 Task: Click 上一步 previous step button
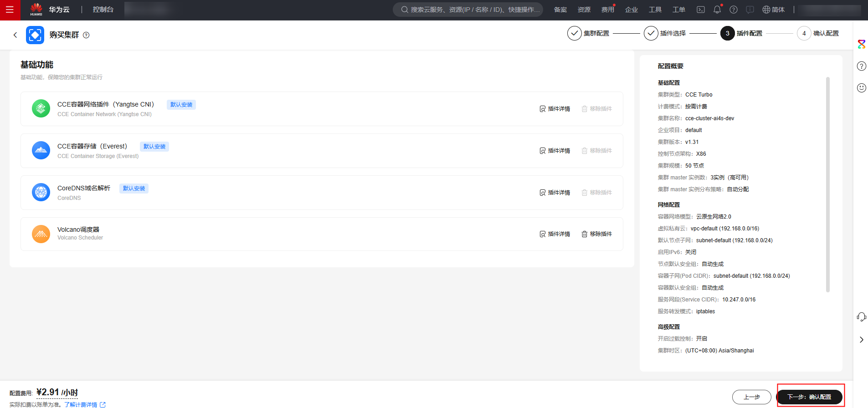pos(752,397)
